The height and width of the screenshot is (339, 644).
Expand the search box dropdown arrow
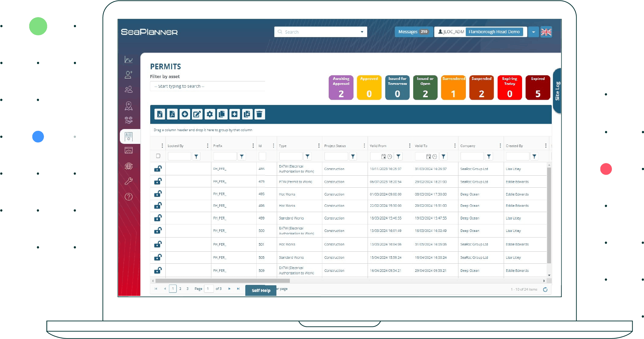(362, 32)
